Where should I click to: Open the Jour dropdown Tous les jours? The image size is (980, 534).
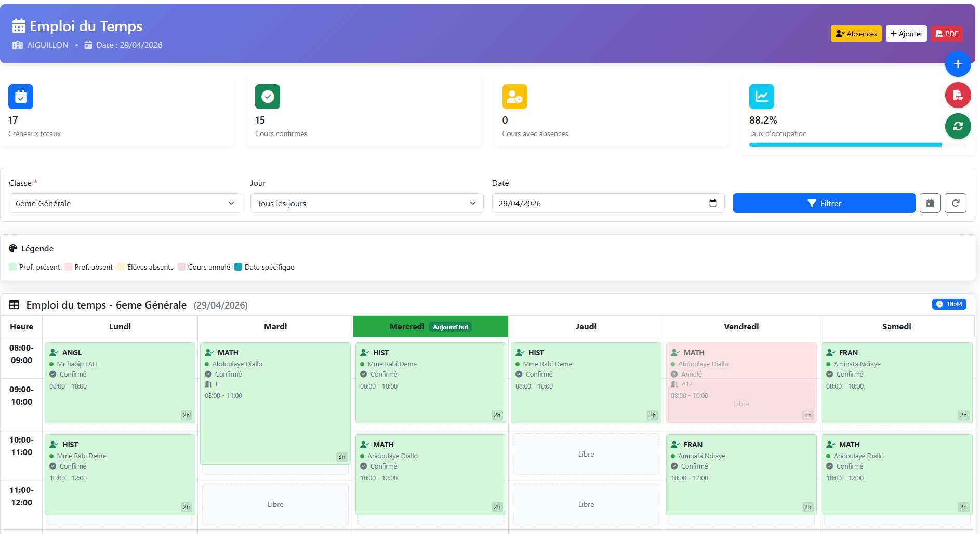tap(367, 203)
